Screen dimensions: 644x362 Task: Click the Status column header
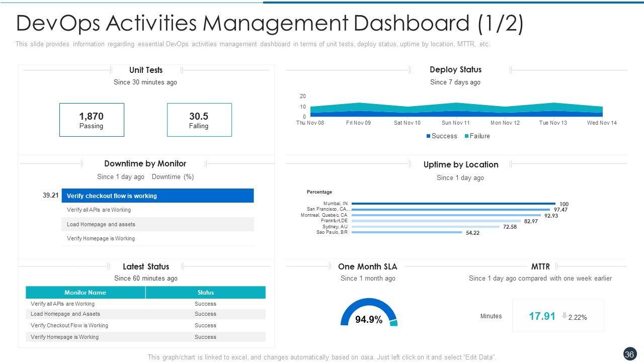[x=205, y=293]
